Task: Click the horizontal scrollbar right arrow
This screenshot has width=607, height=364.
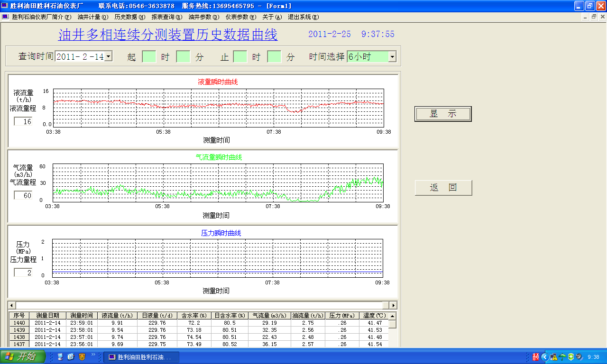Action: click(x=393, y=305)
